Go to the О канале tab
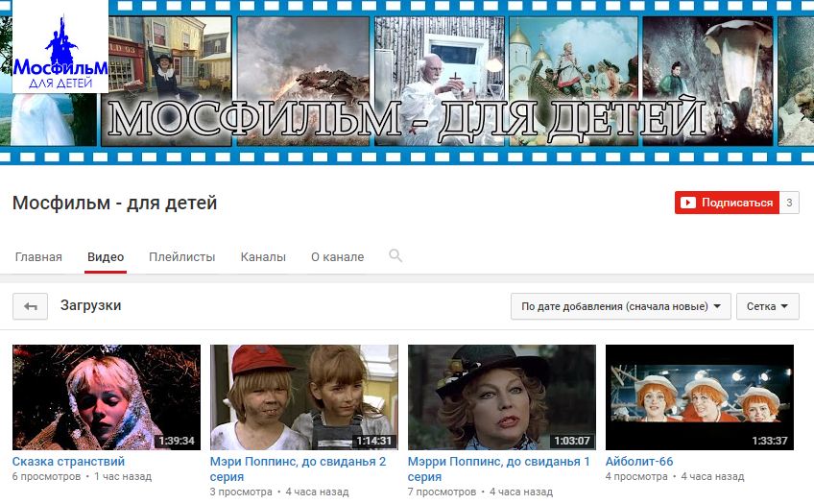Image resolution: width=814 pixels, height=504 pixels. [x=338, y=257]
